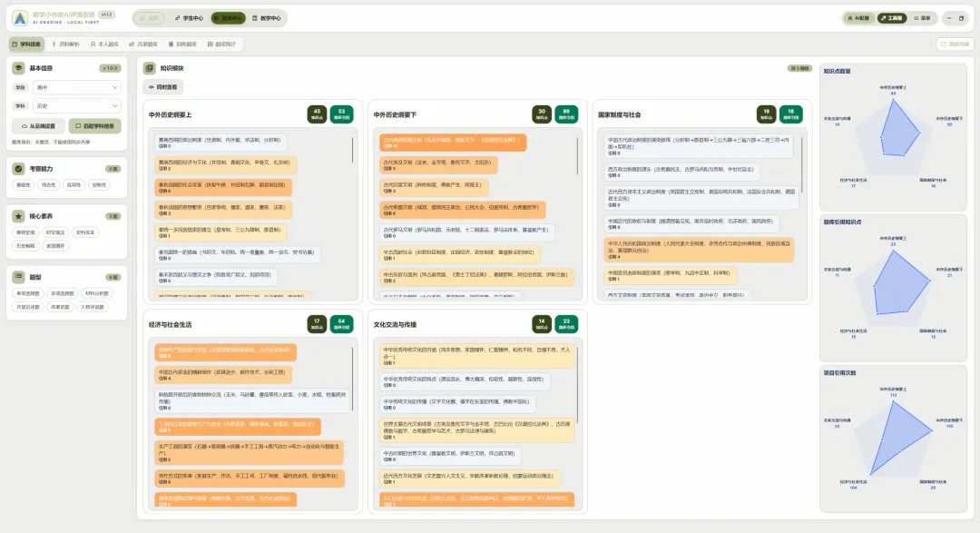The height and width of the screenshot is (533, 980).
Task: Switch to the 题库统计 sub-tab
Action: [x=222, y=44]
